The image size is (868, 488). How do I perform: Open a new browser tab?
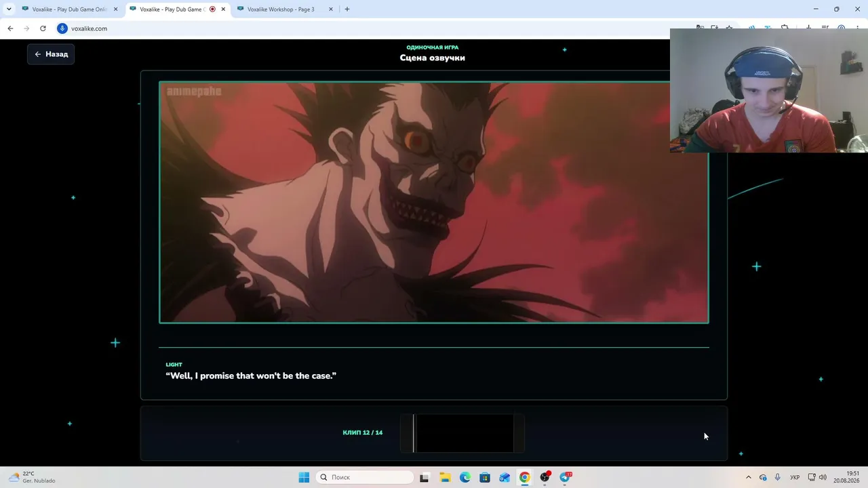347,9
